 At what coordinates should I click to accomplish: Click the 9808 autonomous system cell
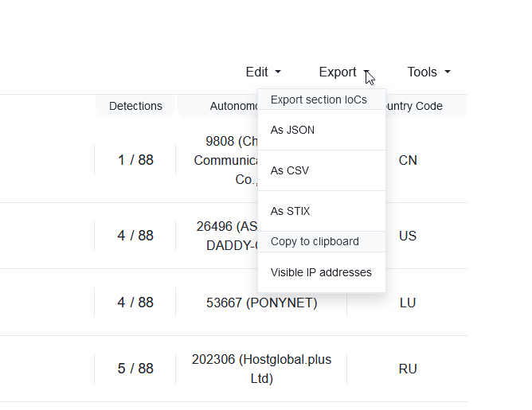pyautogui.click(x=225, y=160)
